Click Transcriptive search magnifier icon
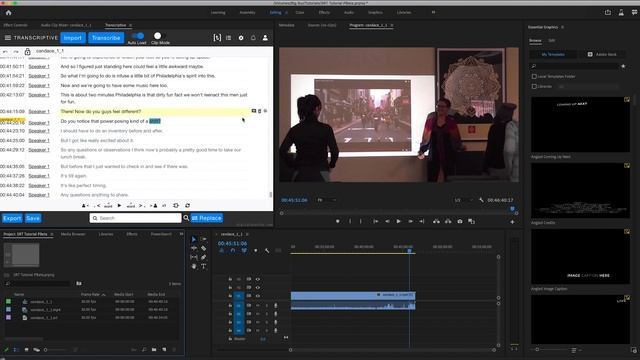The height and width of the screenshot is (360, 640). click(x=186, y=218)
